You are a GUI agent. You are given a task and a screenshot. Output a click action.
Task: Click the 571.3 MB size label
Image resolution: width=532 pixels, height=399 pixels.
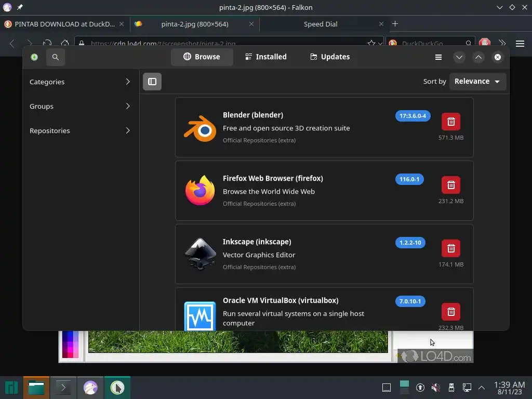click(450, 138)
